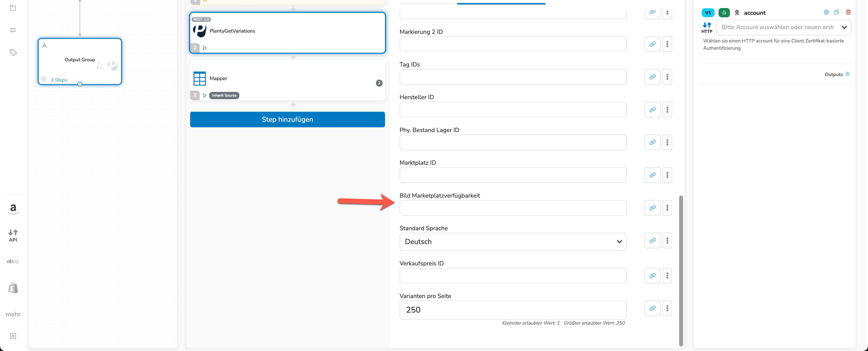Open the API item in the sidebar
This screenshot has width=868, height=351.
13,236
